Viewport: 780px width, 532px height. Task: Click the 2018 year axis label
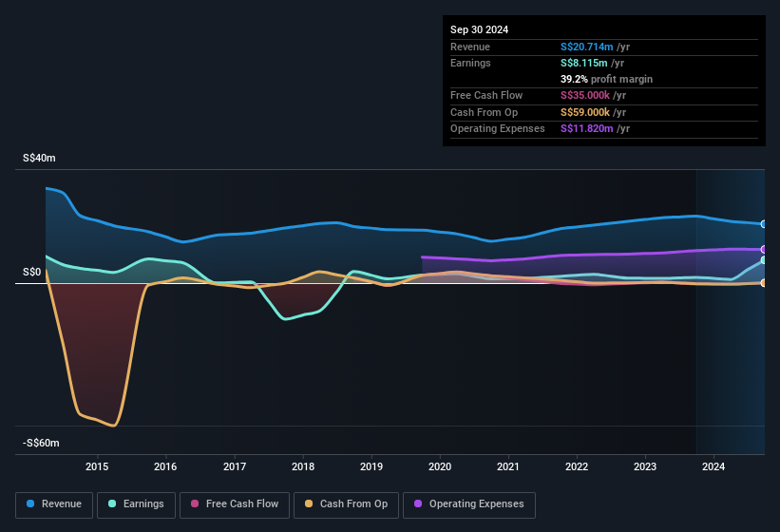(x=303, y=466)
